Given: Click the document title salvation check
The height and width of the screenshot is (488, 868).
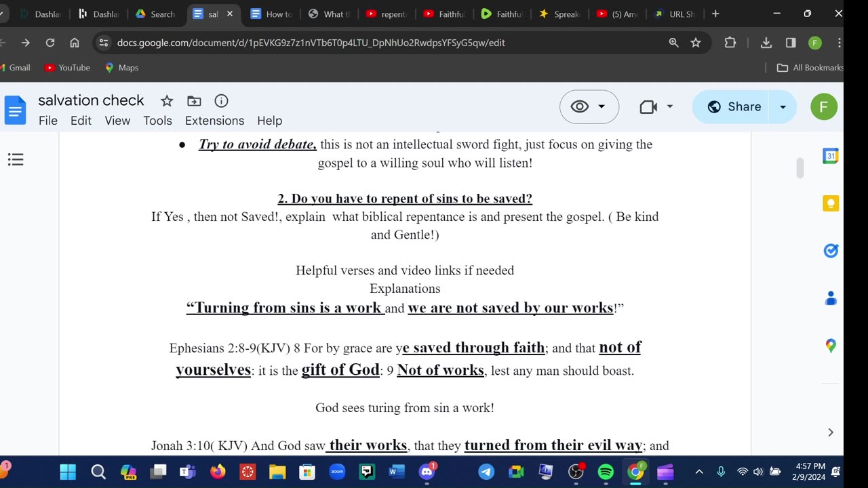Looking at the screenshot, I should (x=91, y=100).
